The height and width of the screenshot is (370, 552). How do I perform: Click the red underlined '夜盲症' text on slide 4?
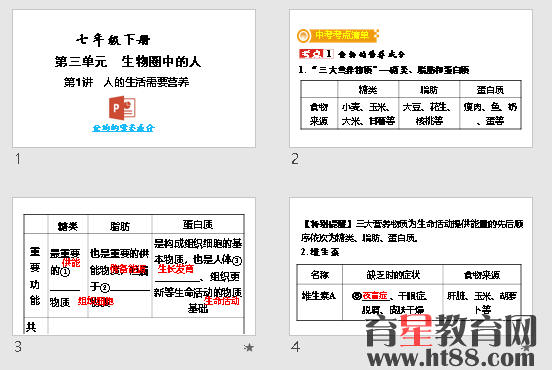point(375,296)
